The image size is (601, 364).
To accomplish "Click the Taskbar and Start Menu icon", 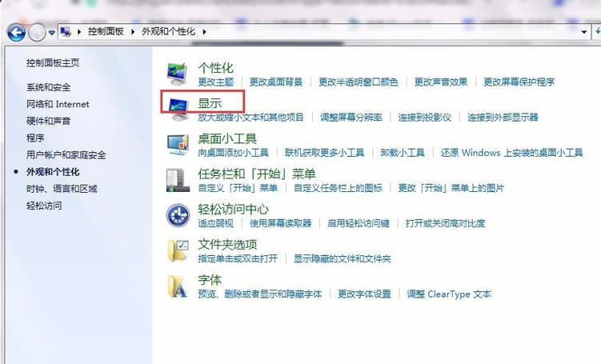I will pos(177,179).
